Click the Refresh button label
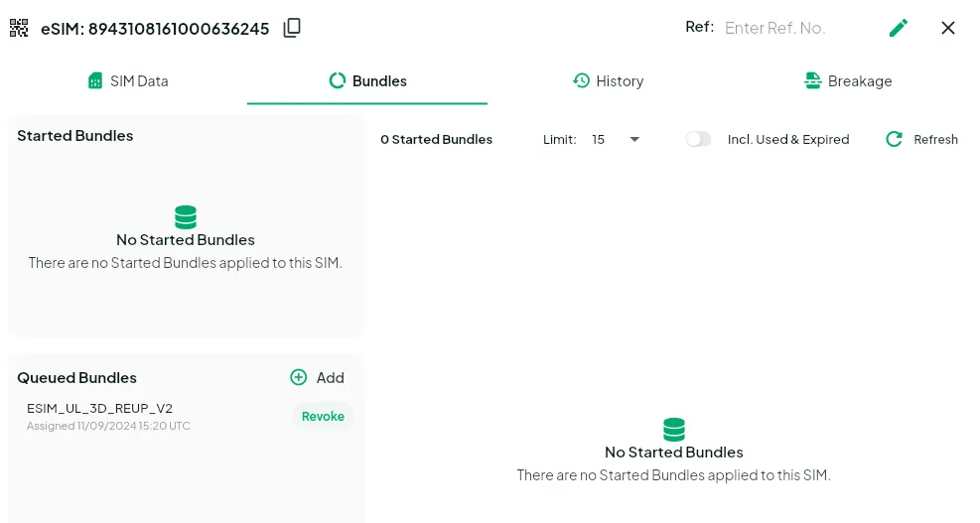 [x=935, y=140]
